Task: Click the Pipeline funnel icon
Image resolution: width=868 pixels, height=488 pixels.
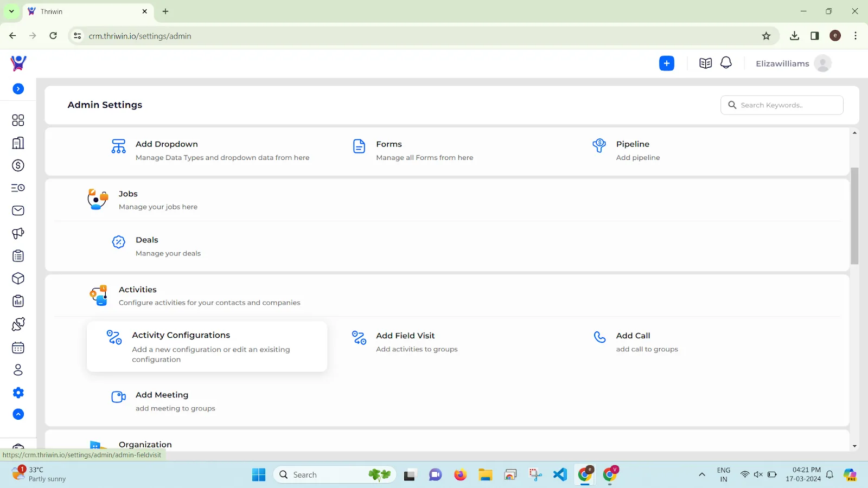Action: (x=599, y=145)
